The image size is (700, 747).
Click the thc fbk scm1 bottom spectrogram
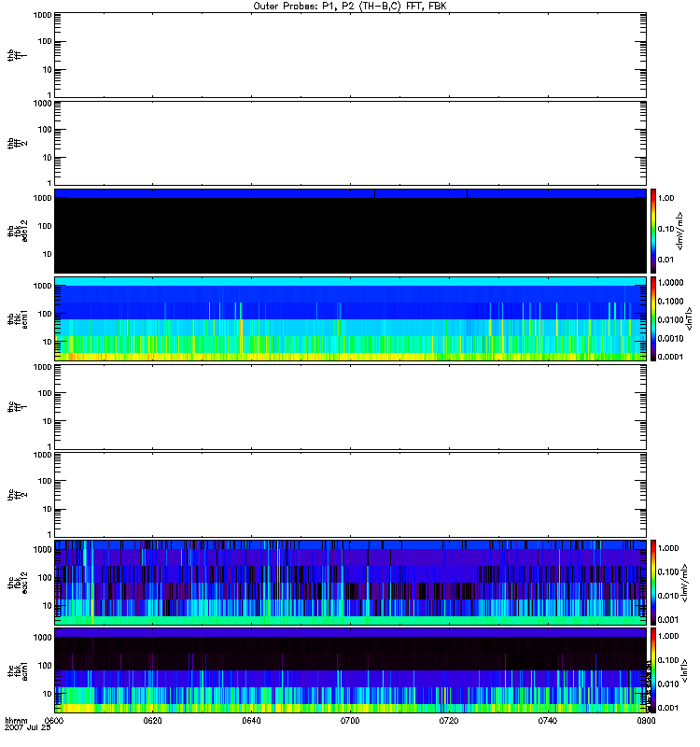[x=350, y=669]
